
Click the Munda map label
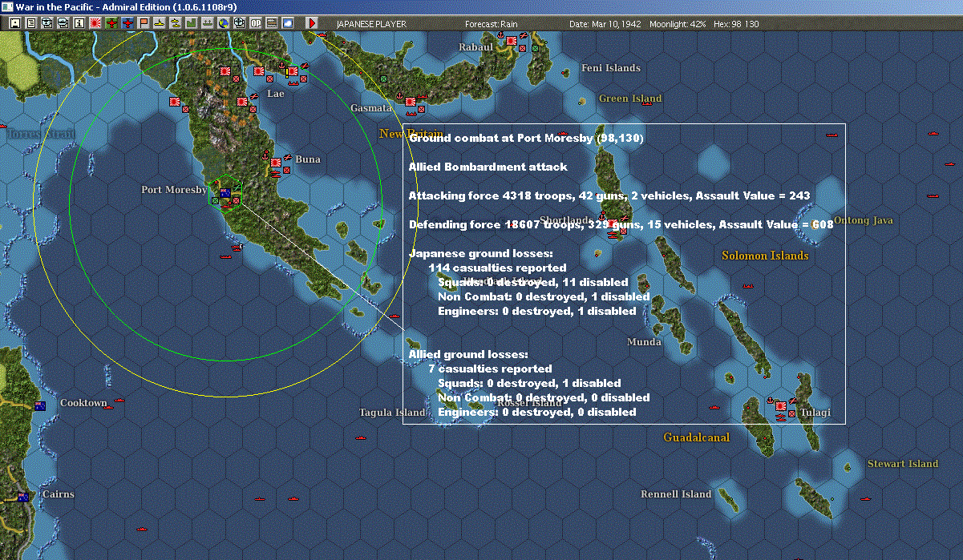click(645, 342)
